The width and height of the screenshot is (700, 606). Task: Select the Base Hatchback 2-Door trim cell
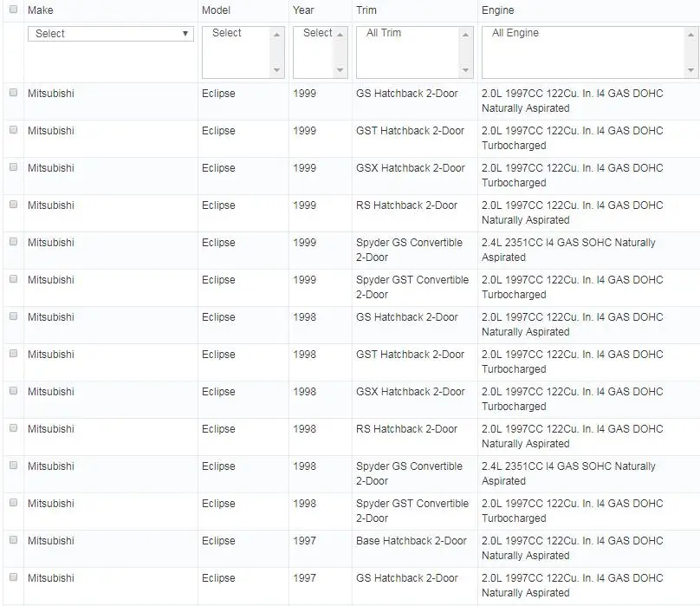412,541
